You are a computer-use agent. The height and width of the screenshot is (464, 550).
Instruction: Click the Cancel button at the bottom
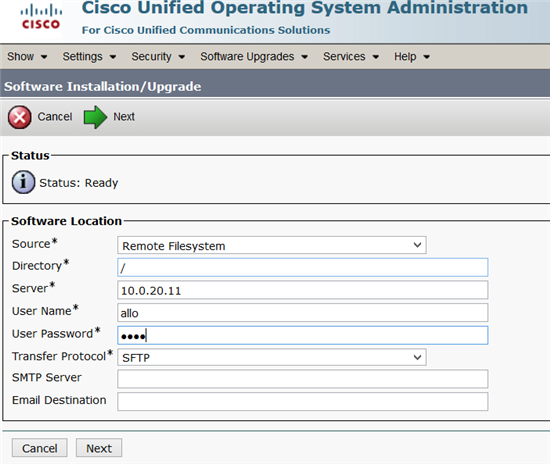(40, 448)
